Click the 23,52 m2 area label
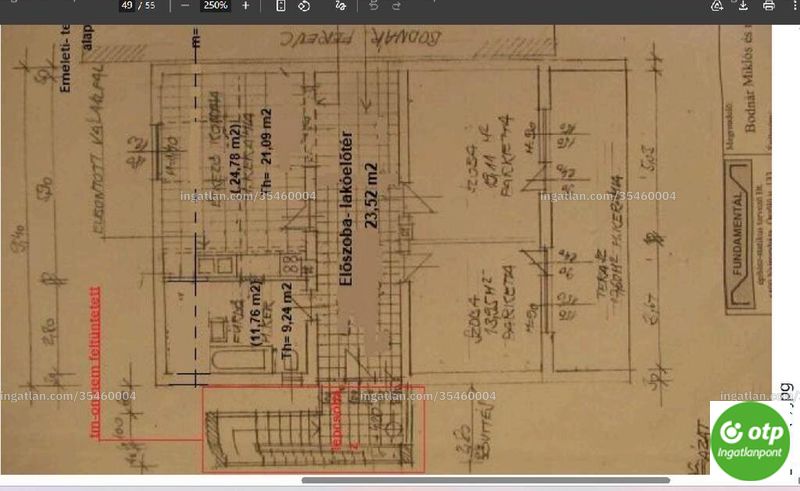 371,195
